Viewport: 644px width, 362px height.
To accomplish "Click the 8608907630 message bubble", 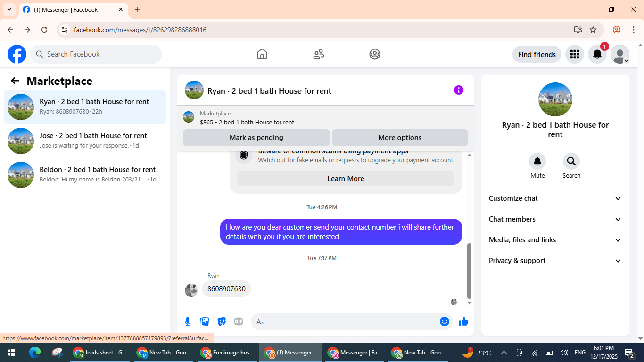I will pos(226,289).
